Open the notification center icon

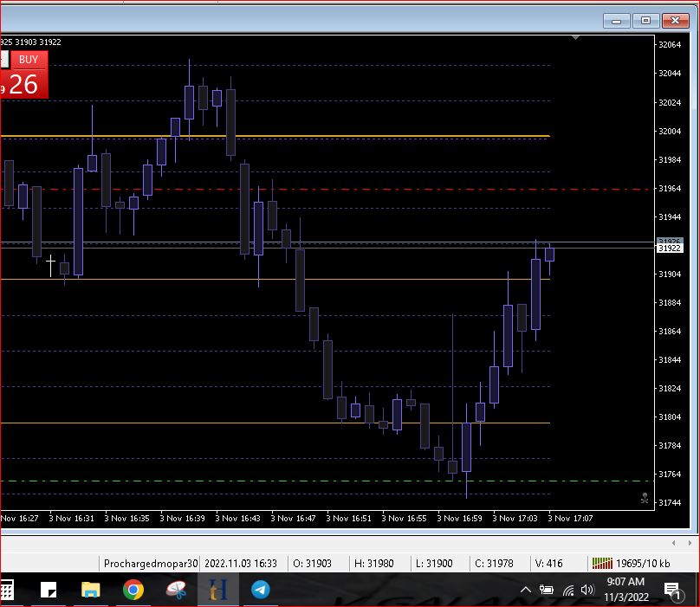pyautogui.click(x=672, y=591)
